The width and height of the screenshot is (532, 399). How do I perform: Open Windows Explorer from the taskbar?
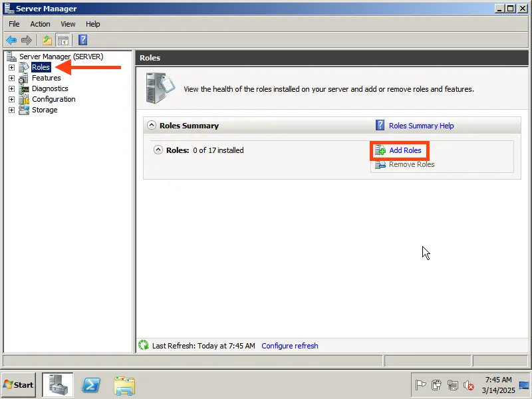pos(124,384)
